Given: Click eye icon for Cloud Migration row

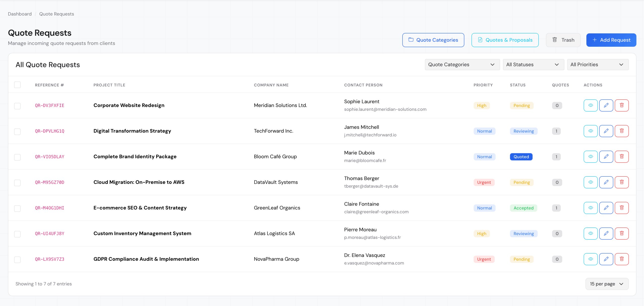Looking at the screenshot, I should [x=590, y=182].
